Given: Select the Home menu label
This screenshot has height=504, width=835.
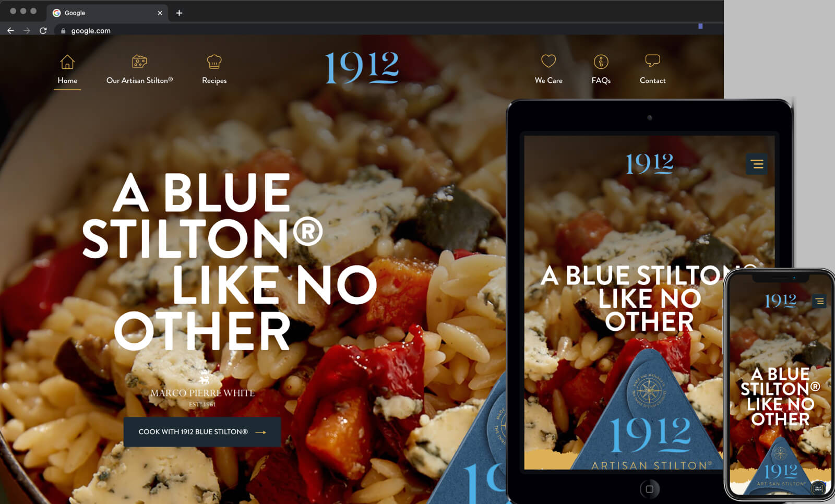Looking at the screenshot, I should click(x=67, y=80).
